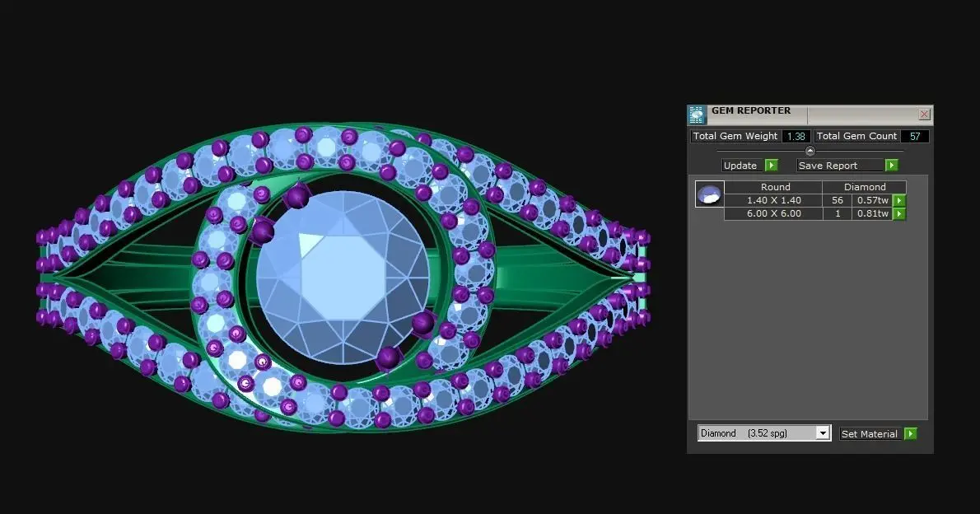Click the quantity cell showing 56

click(x=838, y=201)
